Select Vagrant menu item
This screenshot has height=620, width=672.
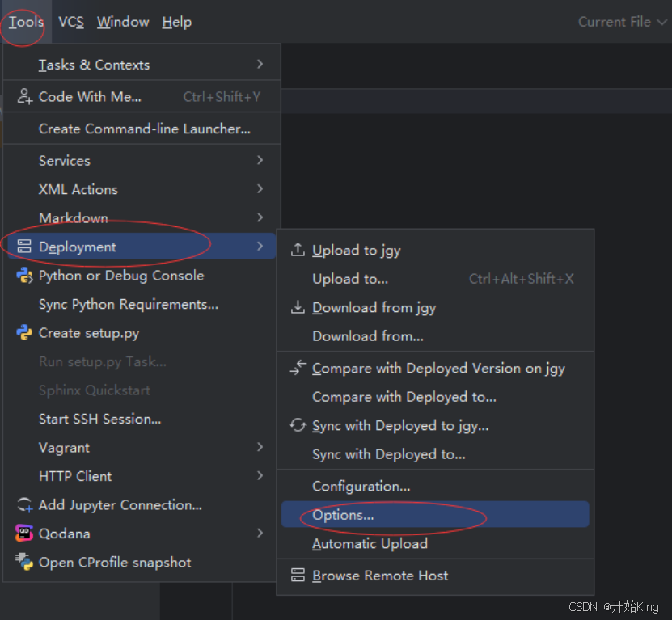click(x=142, y=448)
